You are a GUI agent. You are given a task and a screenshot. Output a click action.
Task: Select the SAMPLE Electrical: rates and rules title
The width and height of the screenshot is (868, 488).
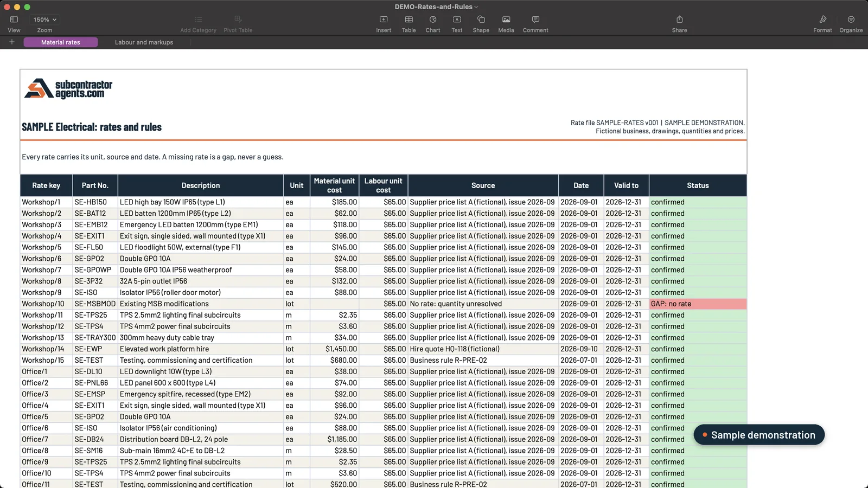92,127
